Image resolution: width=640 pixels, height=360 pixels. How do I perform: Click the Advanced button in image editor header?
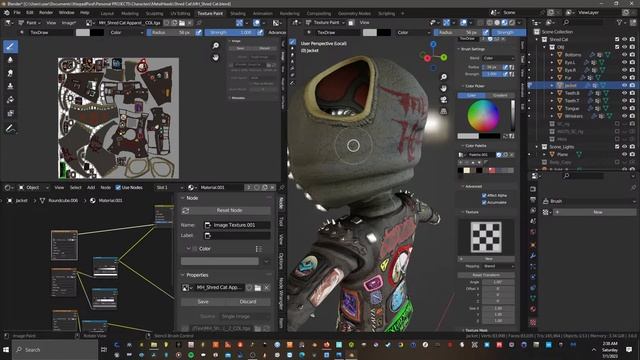pyautogui.click(x=277, y=32)
